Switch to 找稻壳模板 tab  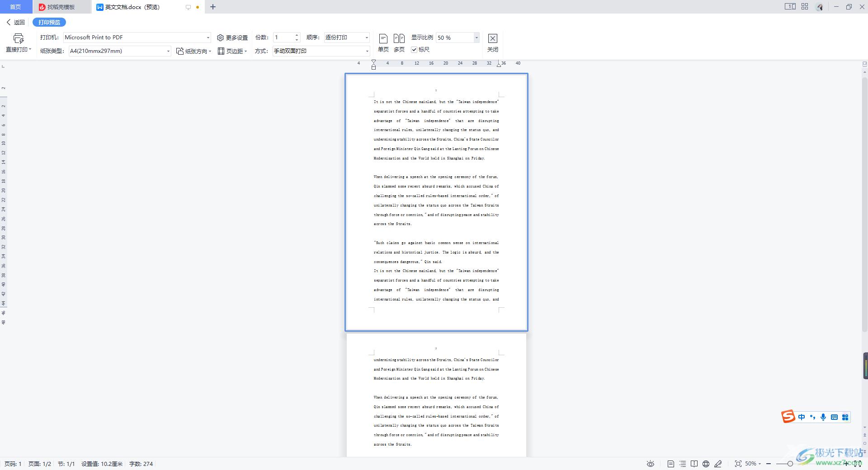61,7
